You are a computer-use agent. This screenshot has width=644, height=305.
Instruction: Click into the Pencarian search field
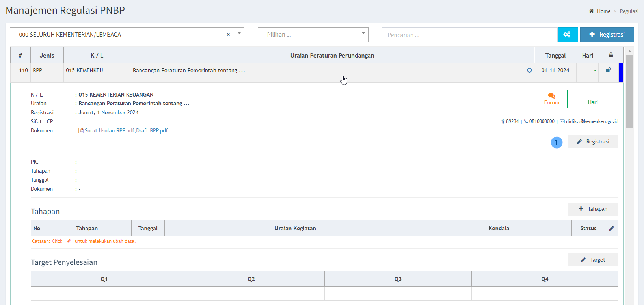click(469, 35)
